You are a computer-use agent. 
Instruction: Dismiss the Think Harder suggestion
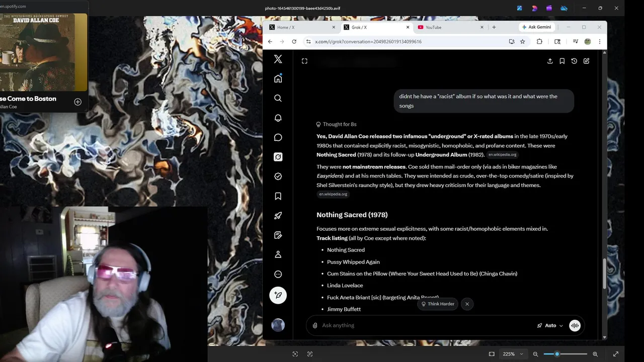coord(467,304)
